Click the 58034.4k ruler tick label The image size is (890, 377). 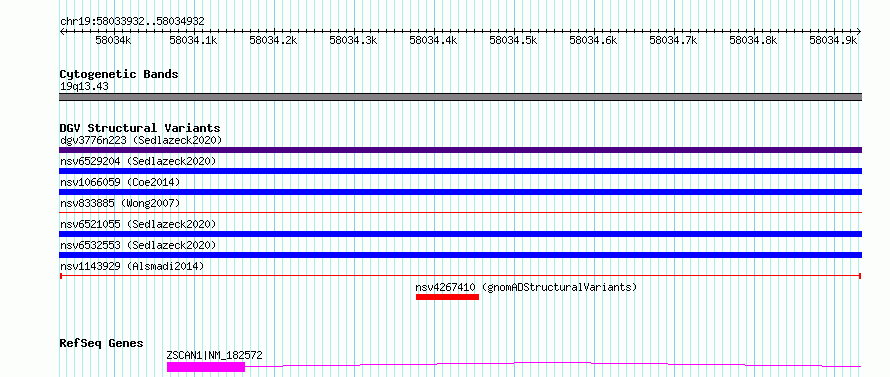coord(434,40)
